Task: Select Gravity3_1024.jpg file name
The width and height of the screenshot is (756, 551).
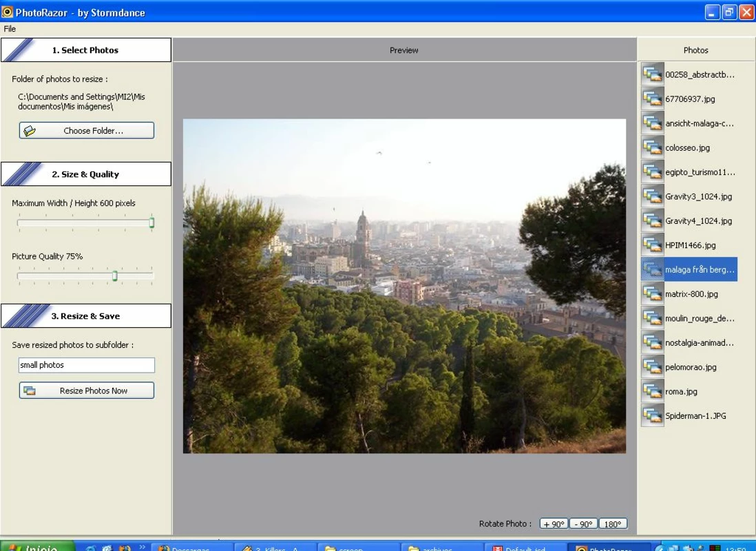Action: point(699,196)
